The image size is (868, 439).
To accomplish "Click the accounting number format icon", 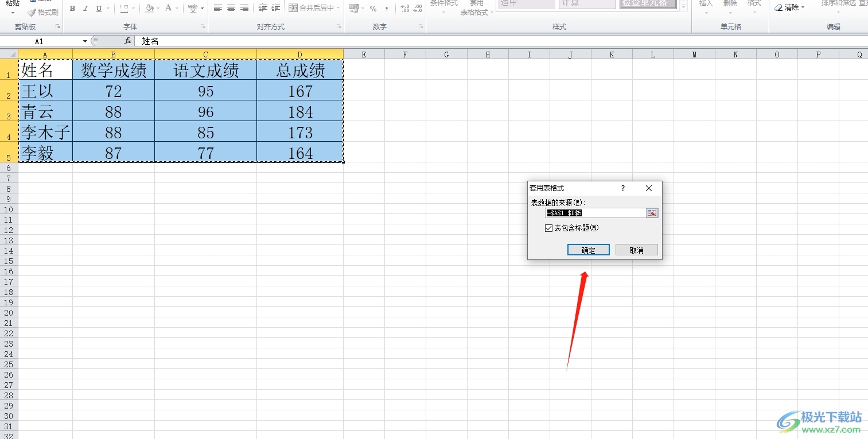I will (353, 8).
